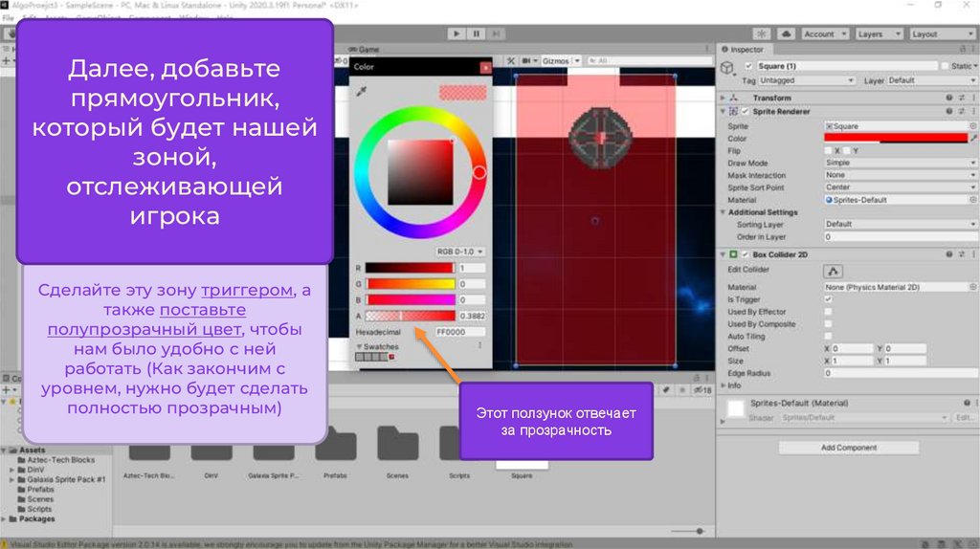Screen dimensions: 980x549
Task: Uncheck the Is Trigger checkbox
Action: (828, 299)
